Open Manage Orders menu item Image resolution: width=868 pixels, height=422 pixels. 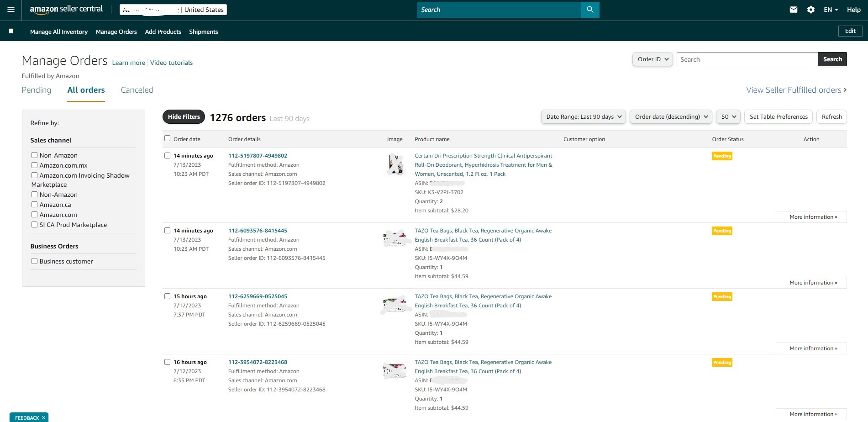click(116, 32)
